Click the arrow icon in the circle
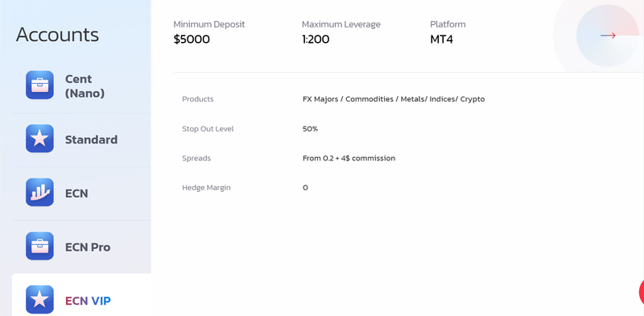The width and height of the screenshot is (644, 316). tap(608, 35)
